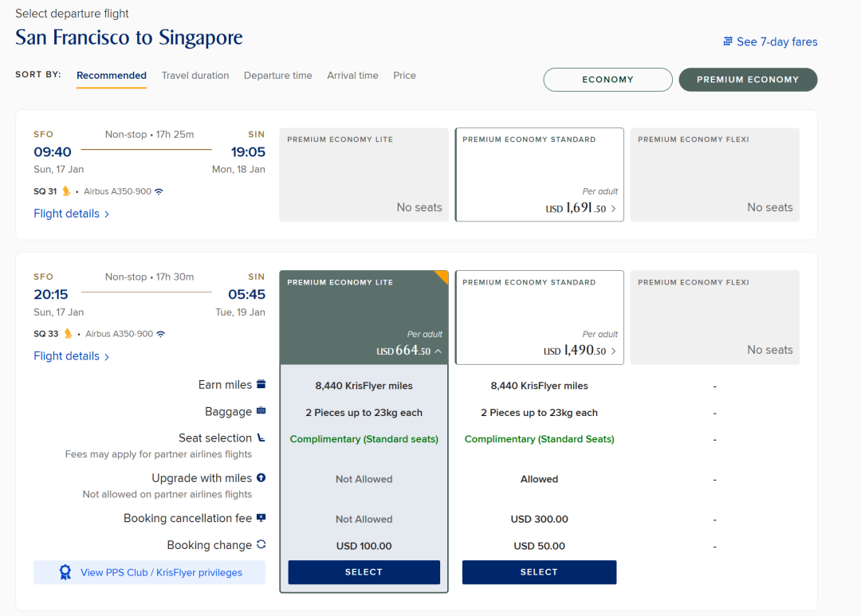The width and height of the screenshot is (861, 616).
Task: Open View PPS Club / KrisFlyer privileges
Action: point(149,573)
